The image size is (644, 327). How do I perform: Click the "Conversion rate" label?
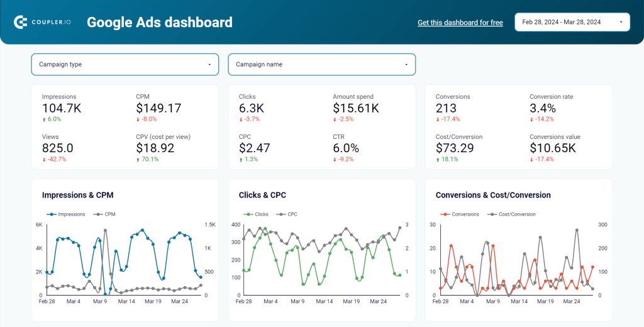click(551, 97)
